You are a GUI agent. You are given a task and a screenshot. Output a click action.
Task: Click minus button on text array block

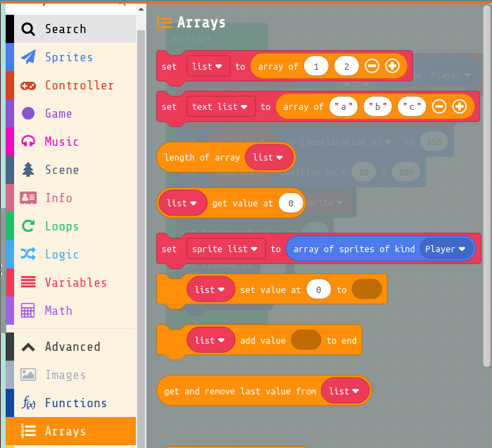coord(439,106)
